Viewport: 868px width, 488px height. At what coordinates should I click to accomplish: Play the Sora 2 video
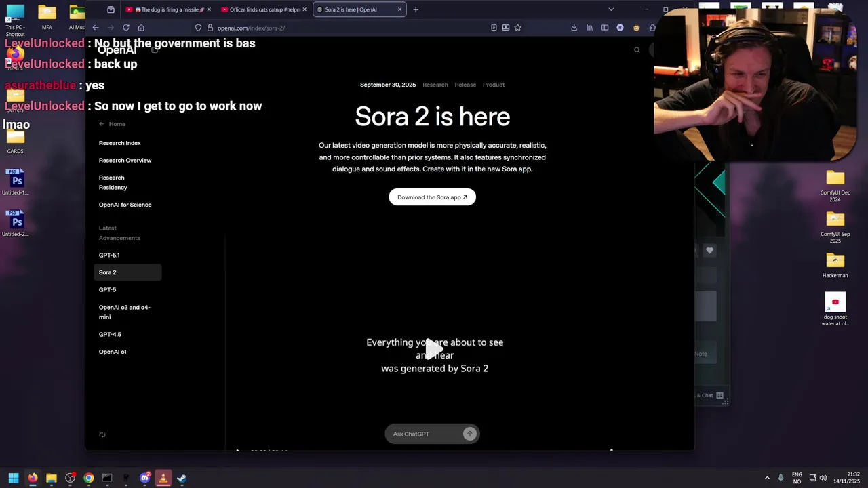pyautogui.click(x=433, y=349)
